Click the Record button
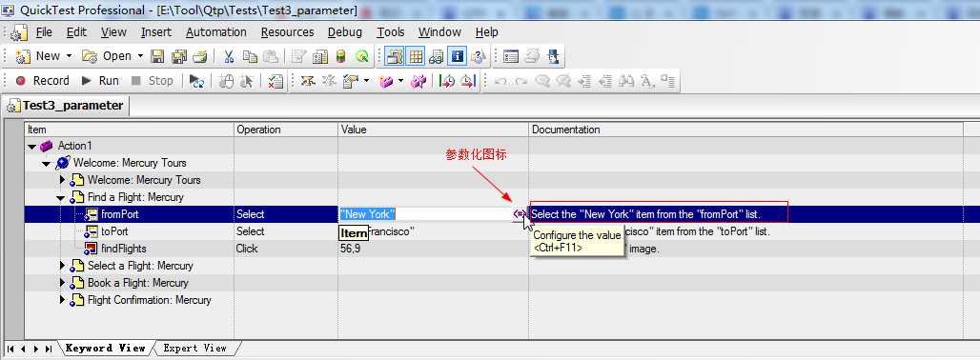This screenshot has width=980, height=360. point(43,81)
